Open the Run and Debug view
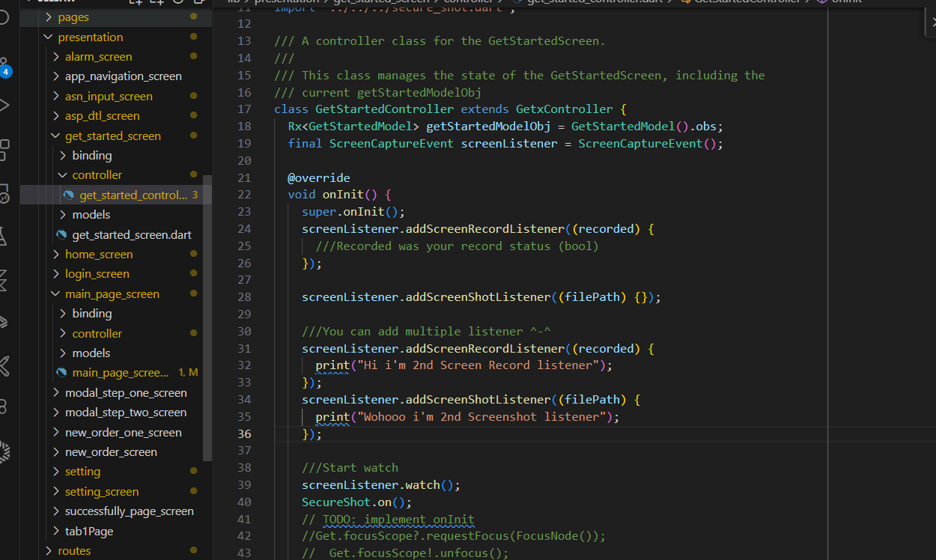The height and width of the screenshot is (560, 936). click(x=3, y=105)
